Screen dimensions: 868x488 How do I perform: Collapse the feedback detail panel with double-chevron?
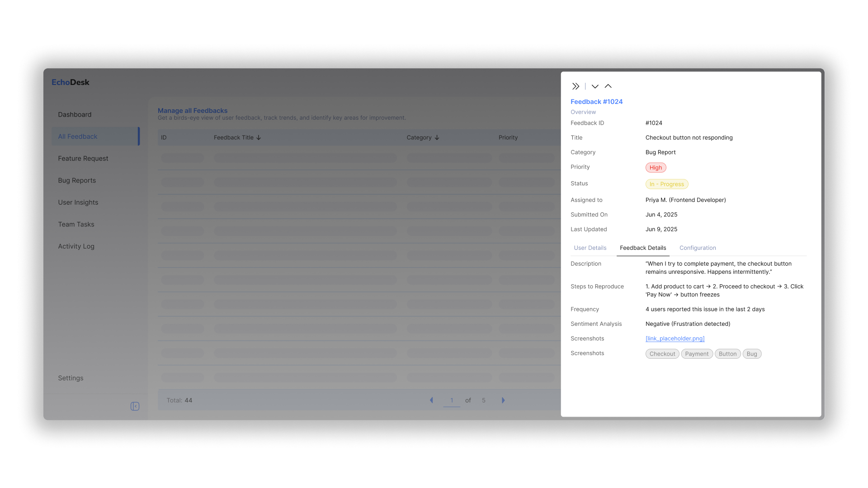click(576, 86)
